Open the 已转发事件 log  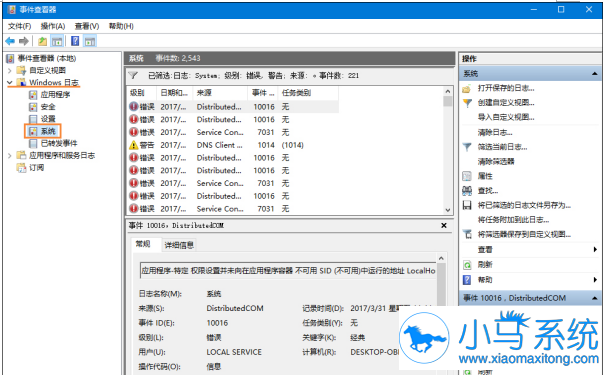pos(59,143)
